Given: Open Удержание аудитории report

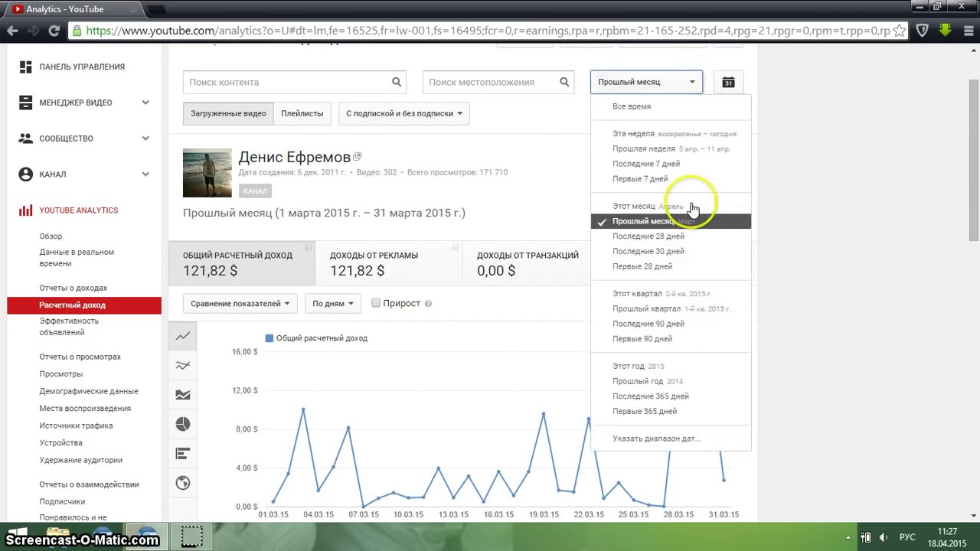Looking at the screenshot, I should click(x=80, y=460).
